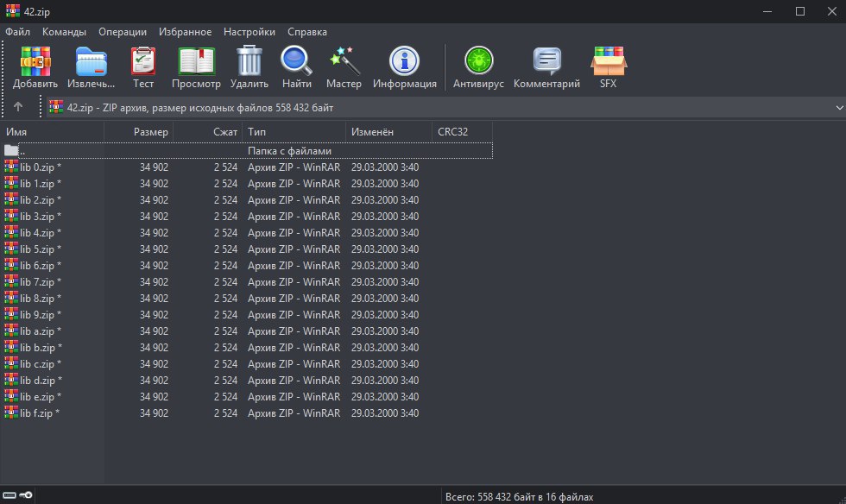The image size is (846, 504).
Task: Click the key password icon in status bar
Action: pyautogui.click(x=26, y=495)
